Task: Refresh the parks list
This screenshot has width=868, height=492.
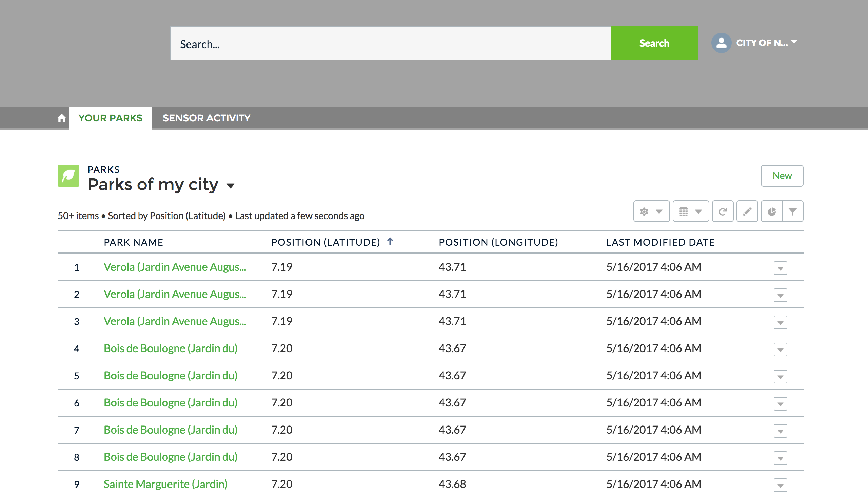Action: coord(723,211)
